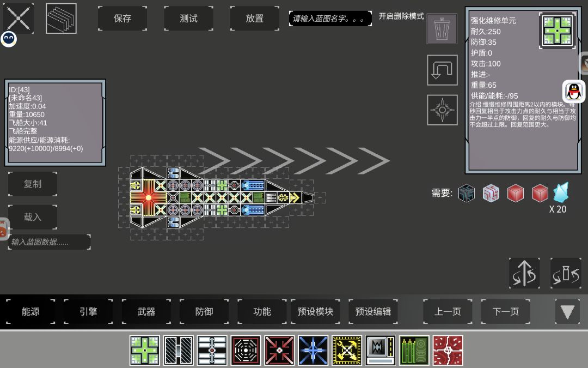The height and width of the screenshot is (368, 588).
Task: Select the blue starburst module
Action: point(313,351)
